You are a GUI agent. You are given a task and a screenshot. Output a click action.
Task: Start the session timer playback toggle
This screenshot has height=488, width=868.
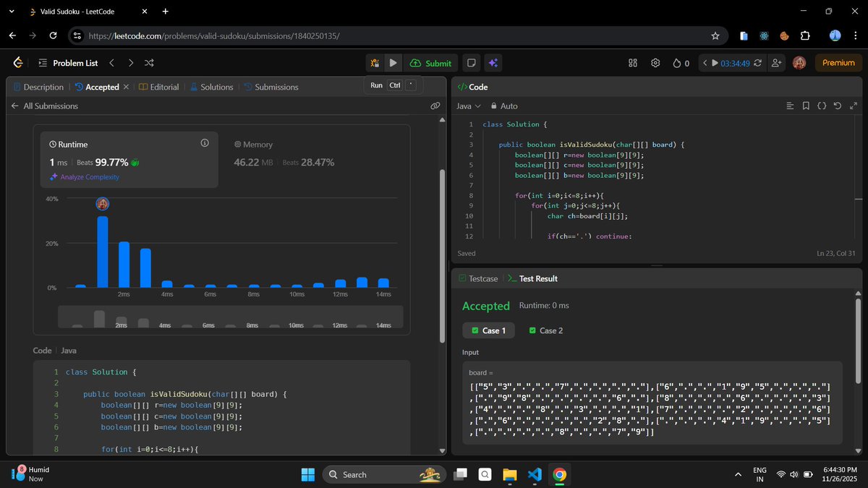tap(714, 63)
